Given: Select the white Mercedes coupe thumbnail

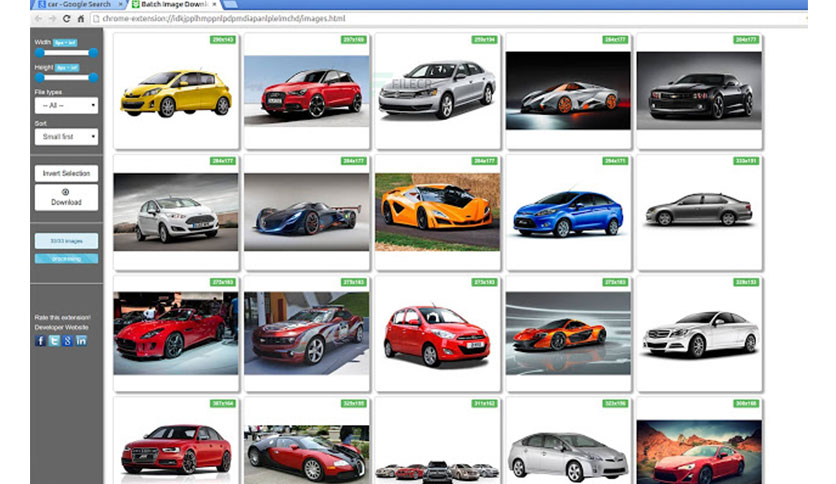Looking at the screenshot, I should 699,333.
